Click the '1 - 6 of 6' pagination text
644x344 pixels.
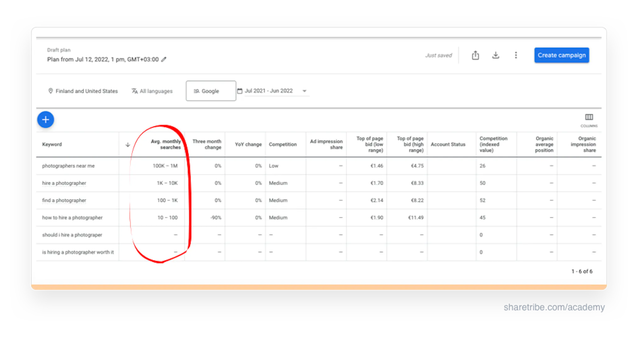(581, 271)
